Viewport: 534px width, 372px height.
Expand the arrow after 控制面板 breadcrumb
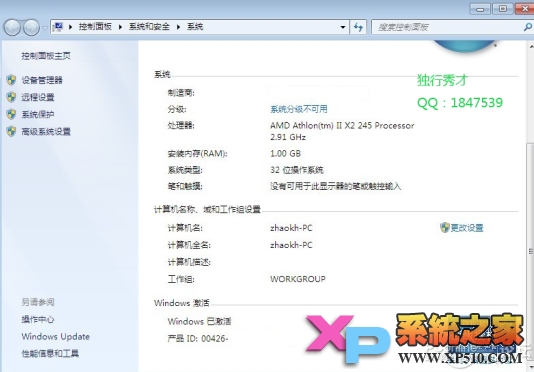120,27
